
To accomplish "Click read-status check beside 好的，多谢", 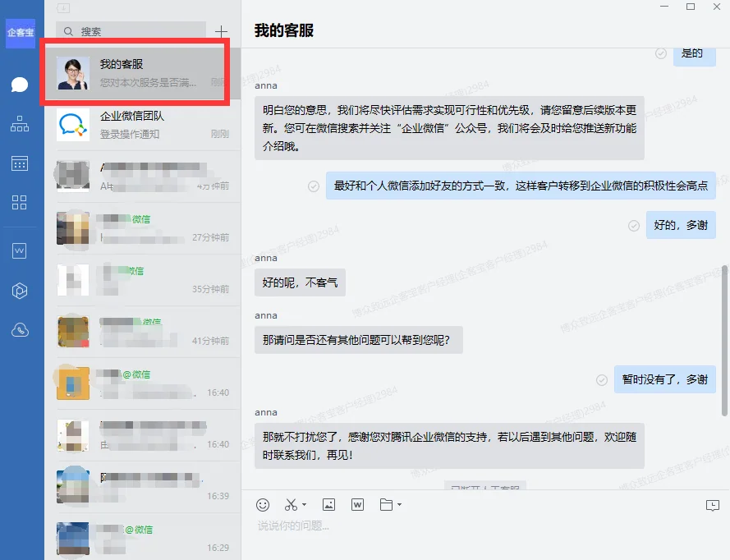I will pyautogui.click(x=634, y=226).
